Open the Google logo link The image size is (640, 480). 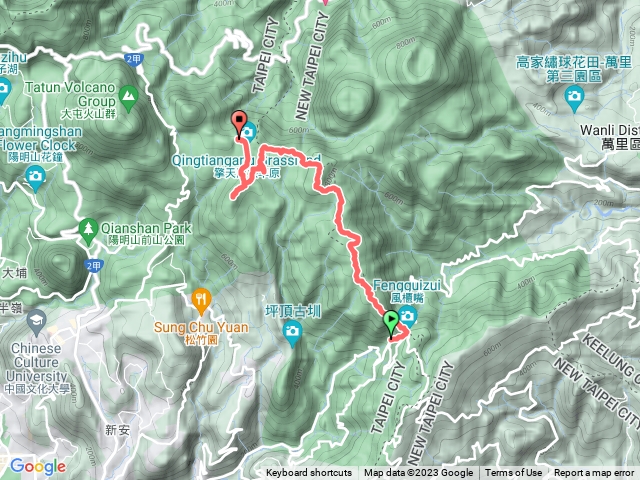[38, 466]
